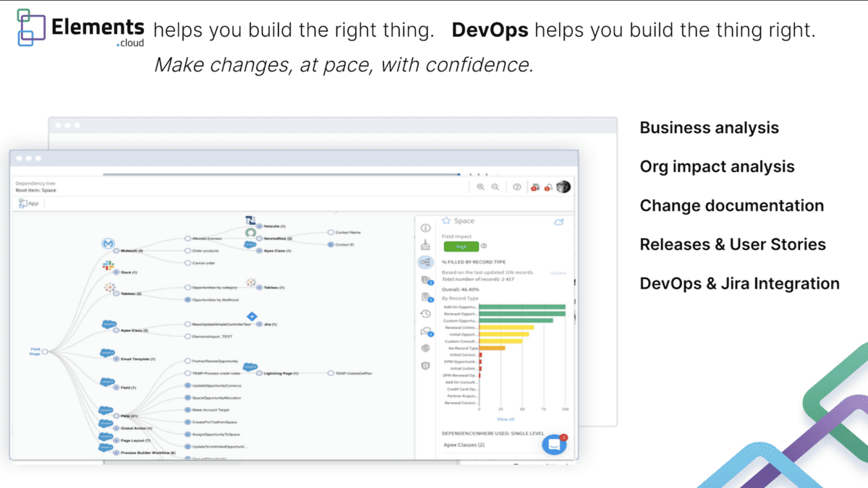Image resolution: width=868 pixels, height=488 pixels.
Task: Expand the Email Template (1) node
Action: click(116, 359)
